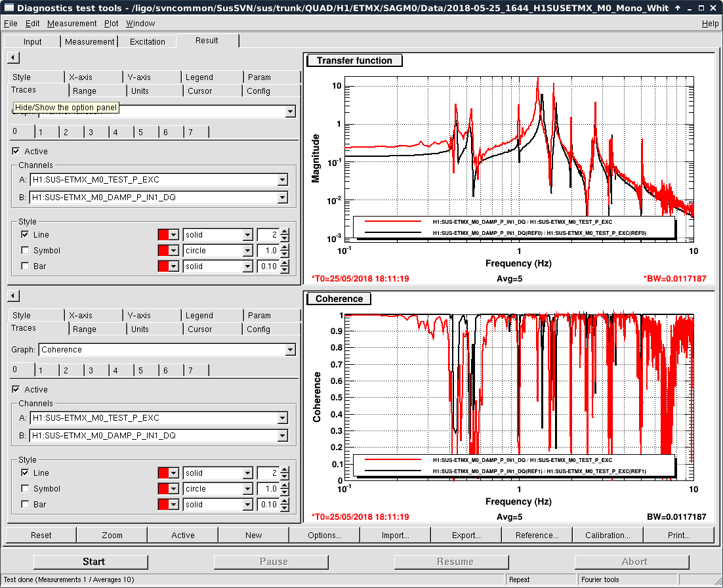
Task: Collapse the upper option panel with the arrow
Action: pyautogui.click(x=13, y=58)
